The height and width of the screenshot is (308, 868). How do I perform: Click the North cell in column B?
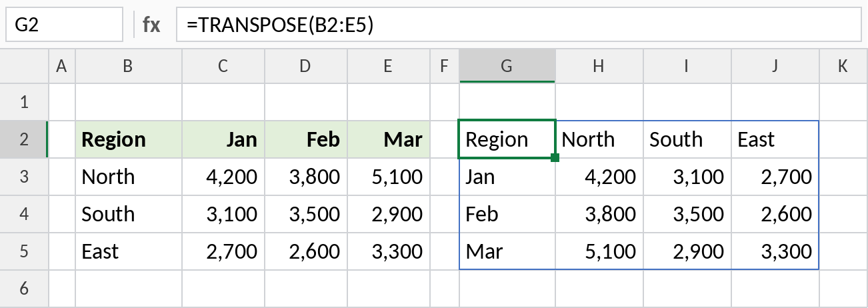coord(129,177)
